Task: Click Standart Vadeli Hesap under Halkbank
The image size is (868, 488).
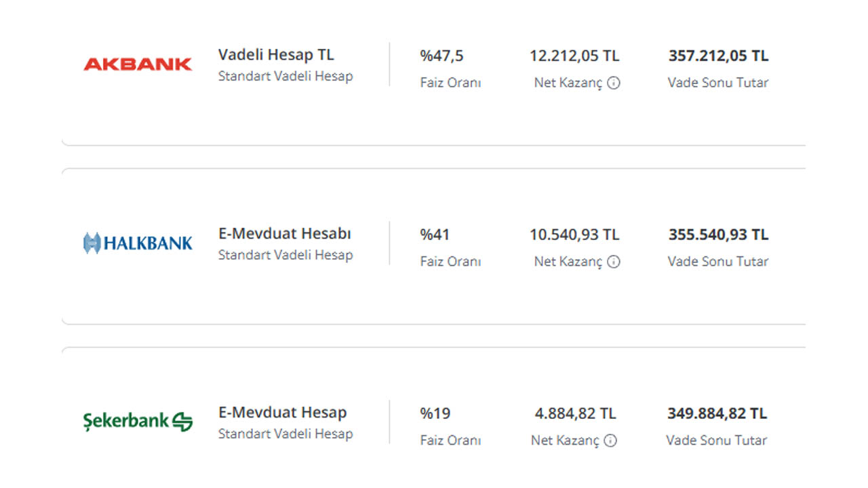Action: coord(285,255)
